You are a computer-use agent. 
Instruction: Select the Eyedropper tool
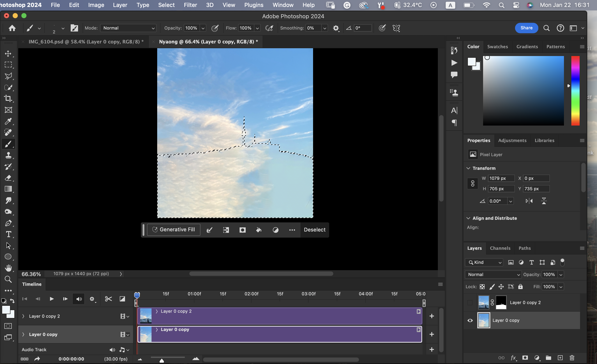[x=8, y=121]
